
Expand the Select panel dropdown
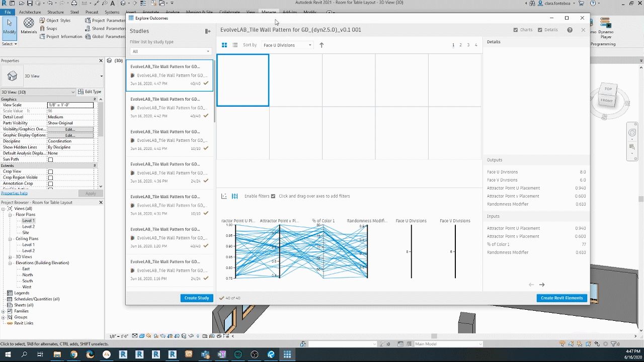10,44
